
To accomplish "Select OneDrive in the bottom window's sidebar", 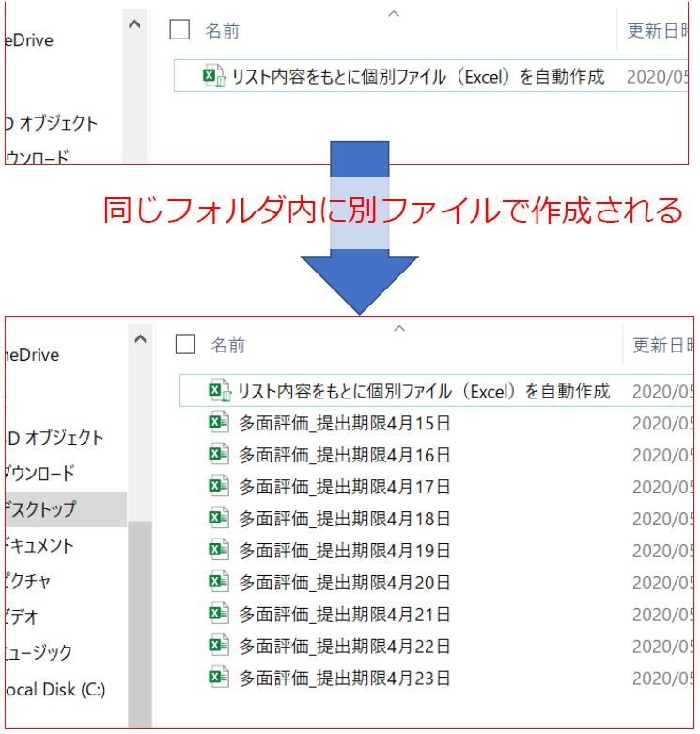I will [33, 355].
